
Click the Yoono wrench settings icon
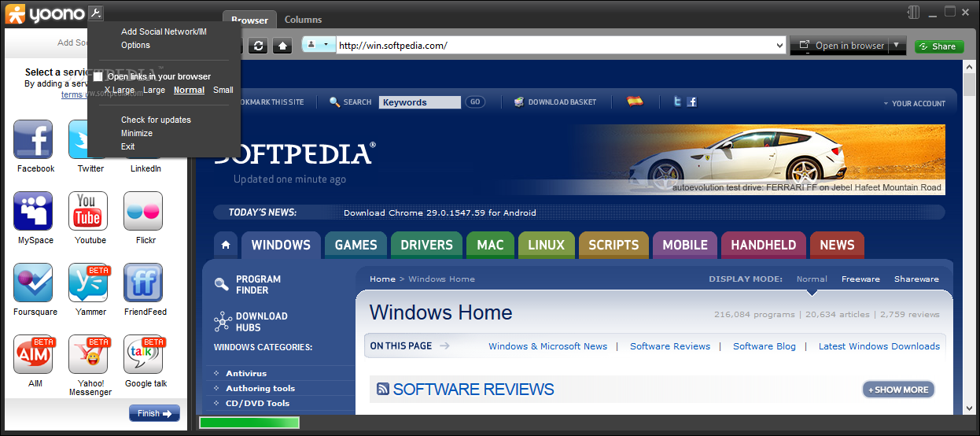click(95, 13)
